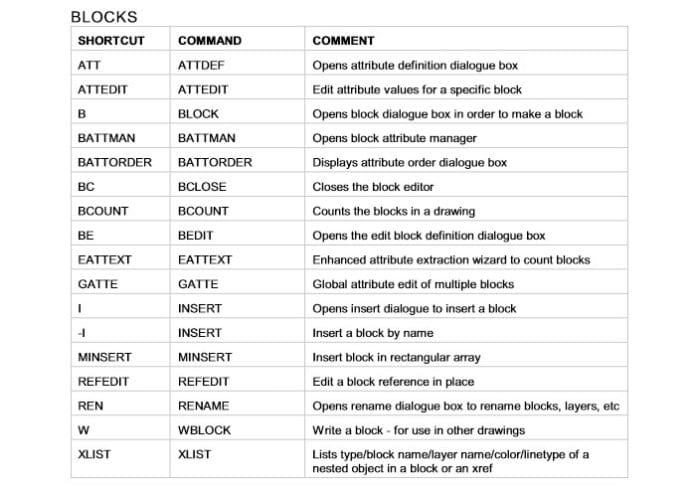Click the COMMENT column header
The height and width of the screenshot is (494, 696).
pyautogui.click(x=343, y=41)
